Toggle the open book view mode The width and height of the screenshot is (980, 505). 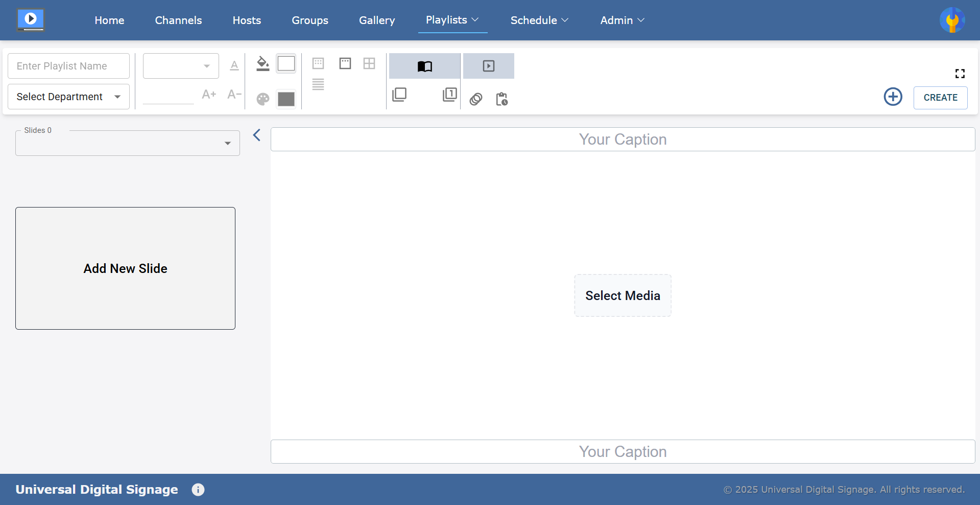[x=424, y=66]
